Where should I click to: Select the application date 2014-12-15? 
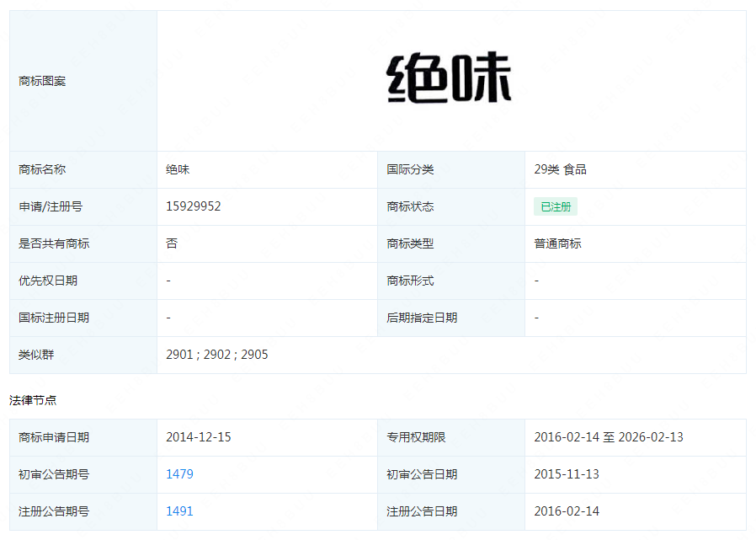(x=199, y=436)
